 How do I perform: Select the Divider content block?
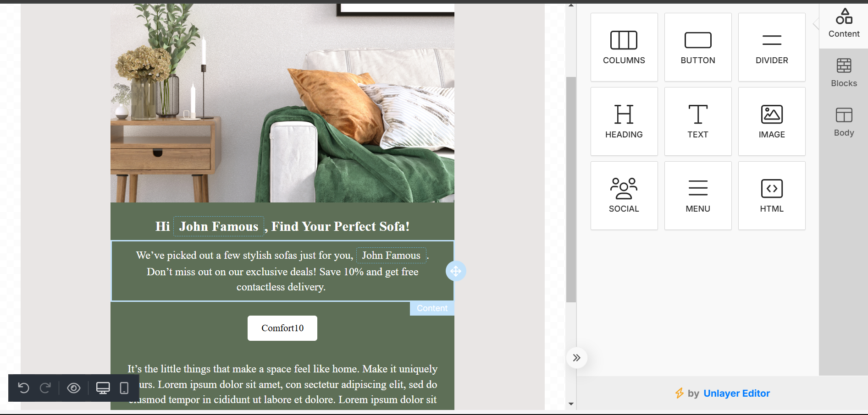[x=772, y=47]
